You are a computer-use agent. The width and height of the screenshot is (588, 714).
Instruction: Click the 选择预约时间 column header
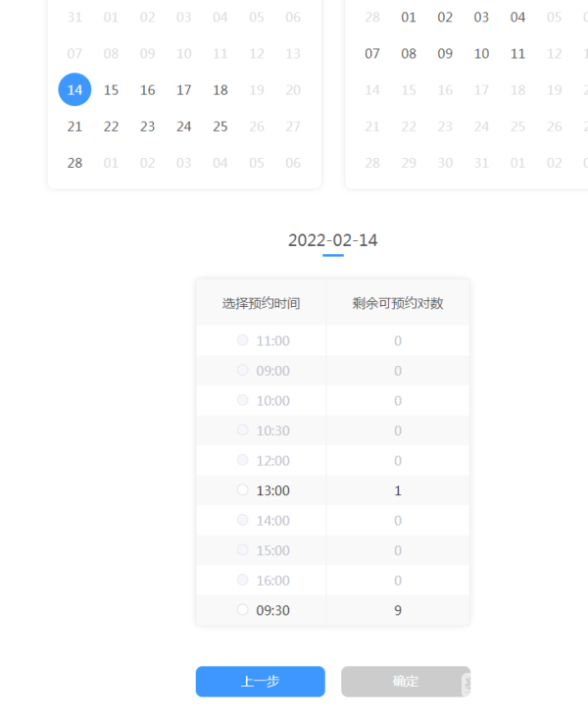point(261,303)
